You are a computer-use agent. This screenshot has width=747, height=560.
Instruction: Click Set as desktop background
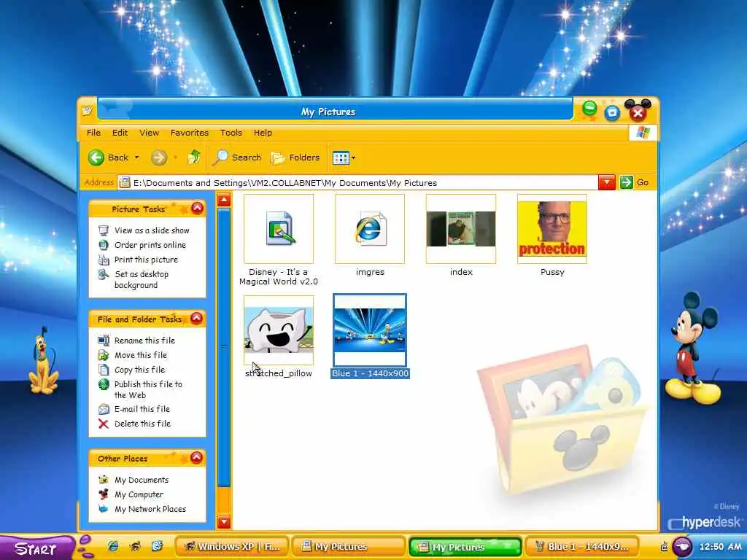point(142,279)
